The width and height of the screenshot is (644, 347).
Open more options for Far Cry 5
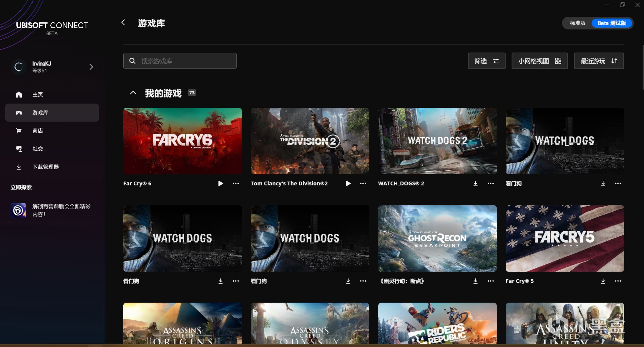coord(618,281)
